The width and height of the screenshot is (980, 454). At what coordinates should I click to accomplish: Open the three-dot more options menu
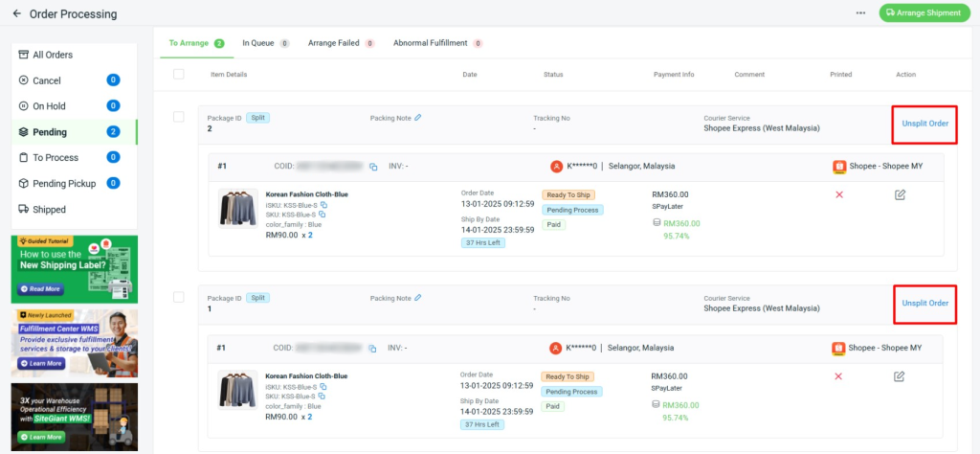pyautogui.click(x=859, y=13)
